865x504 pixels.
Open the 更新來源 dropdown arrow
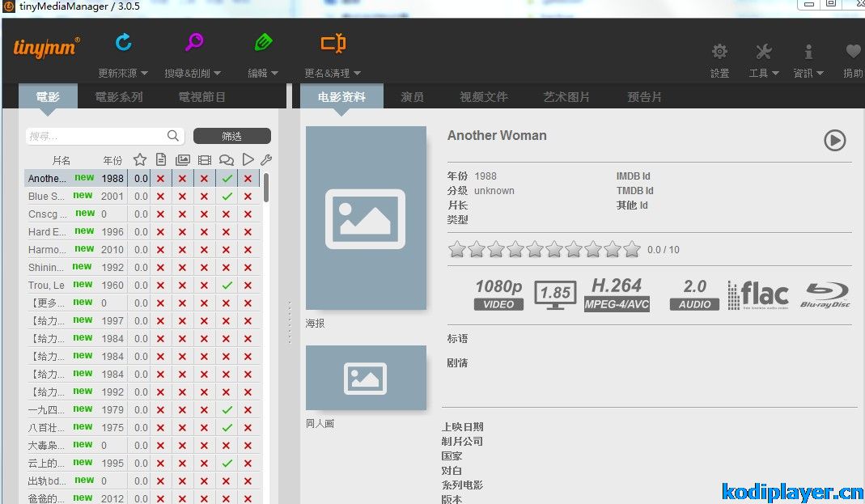[145, 74]
